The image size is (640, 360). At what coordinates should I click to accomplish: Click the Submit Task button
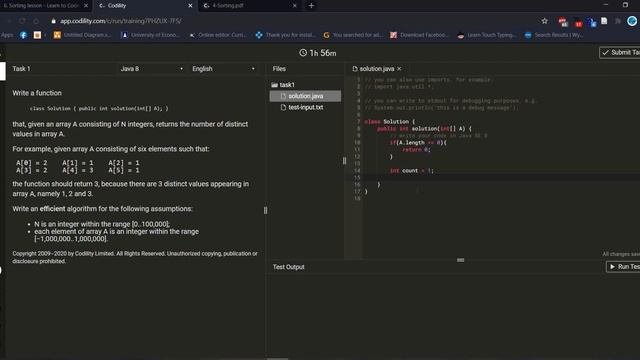620,52
